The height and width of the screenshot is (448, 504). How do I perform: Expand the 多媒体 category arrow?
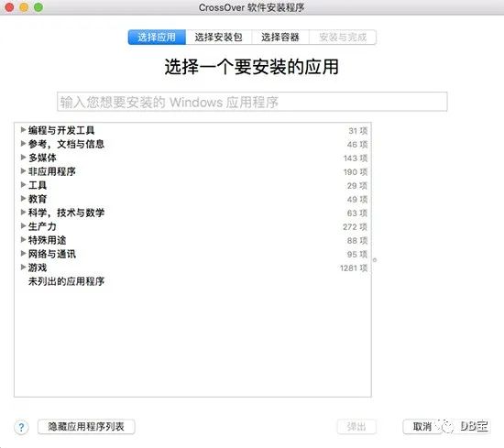coord(23,158)
